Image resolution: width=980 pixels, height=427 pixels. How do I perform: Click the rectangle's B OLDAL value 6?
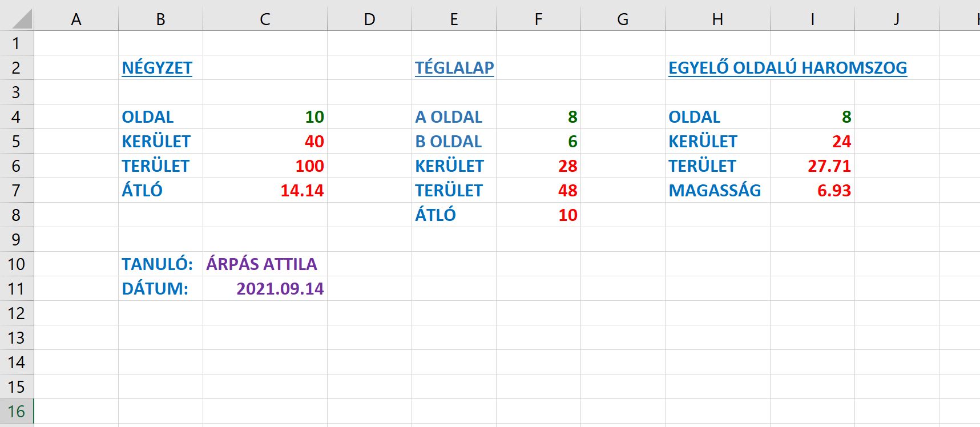point(572,142)
